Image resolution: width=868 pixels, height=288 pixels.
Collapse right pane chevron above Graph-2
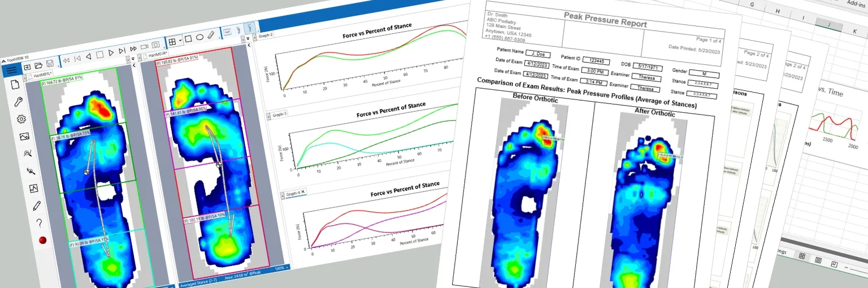pos(249,45)
